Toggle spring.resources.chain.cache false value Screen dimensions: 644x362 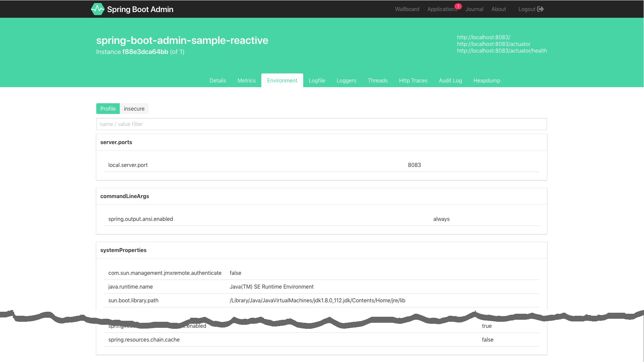(x=488, y=340)
